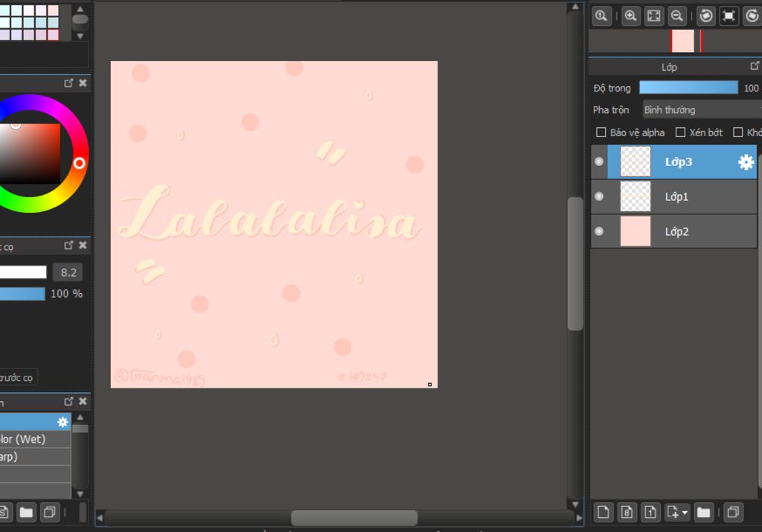Image resolution: width=762 pixels, height=532 pixels.
Task: Click the brush size value 8.2
Action: point(68,272)
